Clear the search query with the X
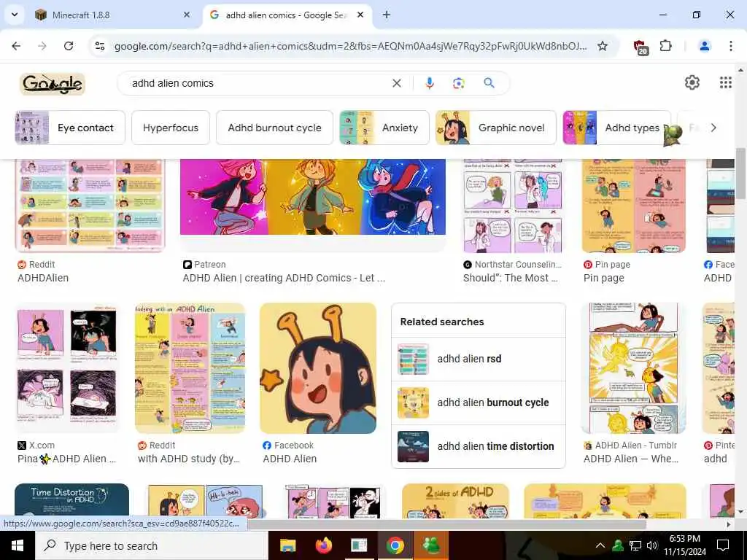The image size is (747, 560). click(x=396, y=83)
